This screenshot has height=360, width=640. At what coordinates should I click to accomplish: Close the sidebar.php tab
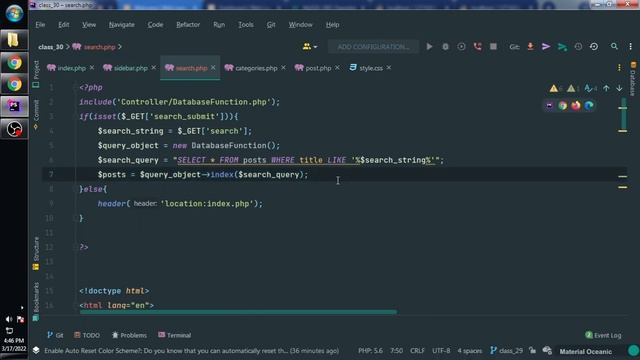pyautogui.click(x=153, y=68)
